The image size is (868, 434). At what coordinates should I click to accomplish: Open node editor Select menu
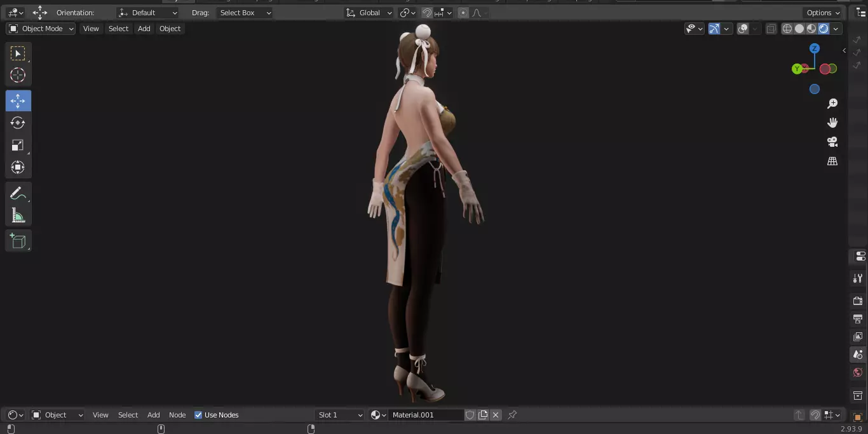pos(128,415)
